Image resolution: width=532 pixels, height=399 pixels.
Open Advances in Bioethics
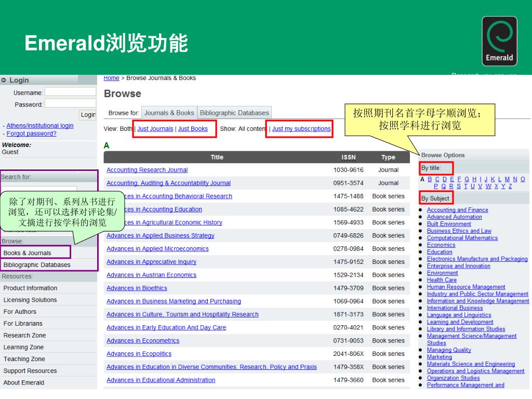137,288
